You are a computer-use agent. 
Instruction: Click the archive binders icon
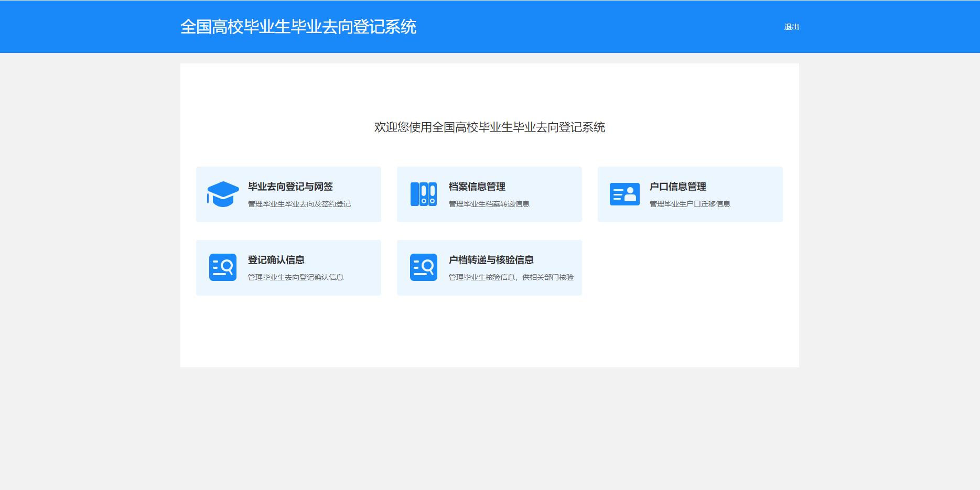pyautogui.click(x=423, y=194)
